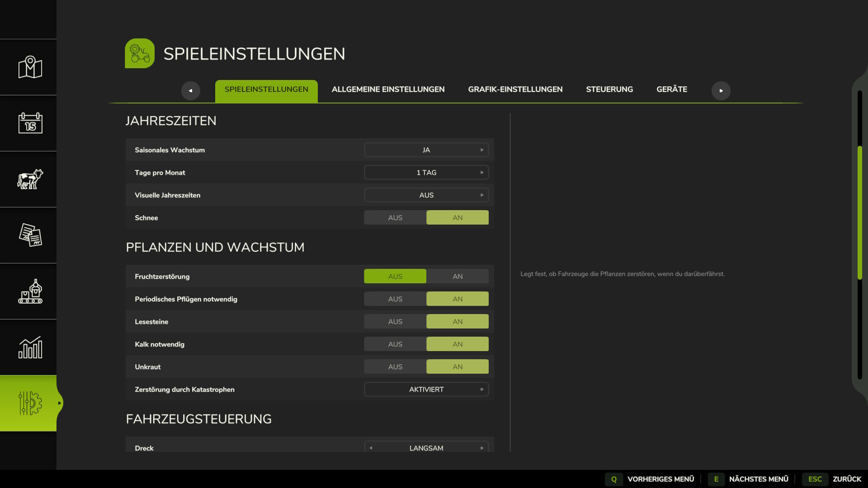Open the calendar sidebar icon
This screenshot has height=488, width=868.
[x=30, y=123]
